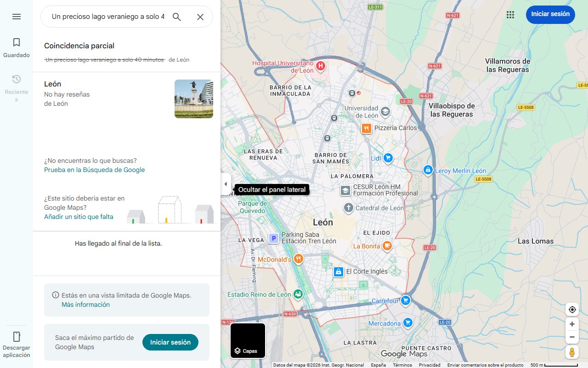The width and height of the screenshot is (588, 368).
Task: Collapse the side panel arrow
Action: coord(226,184)
